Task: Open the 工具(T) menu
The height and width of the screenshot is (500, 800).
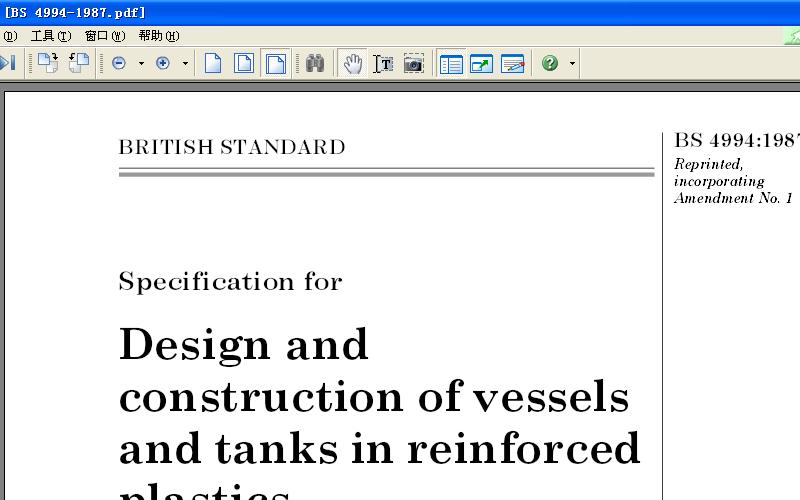Action: pyautogui.click(x=51, y=36)
